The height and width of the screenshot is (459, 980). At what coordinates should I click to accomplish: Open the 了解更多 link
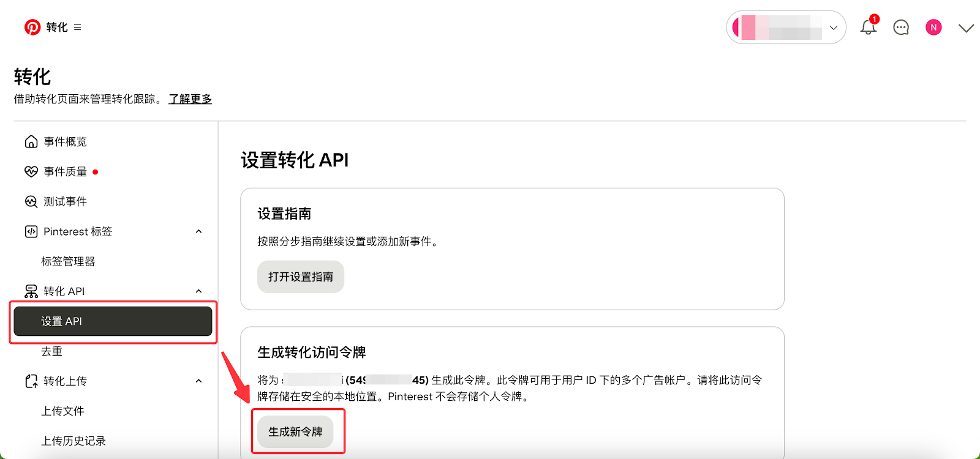(190, 99)
